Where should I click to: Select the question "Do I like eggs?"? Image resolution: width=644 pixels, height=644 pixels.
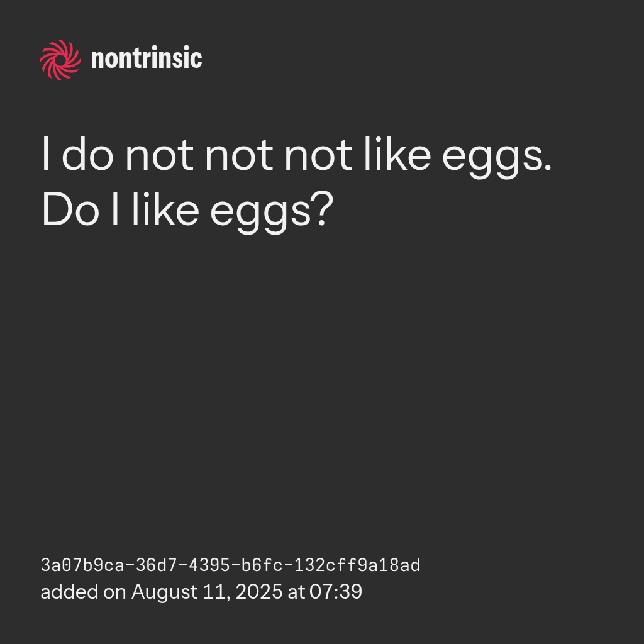click(x=186, y=213)
